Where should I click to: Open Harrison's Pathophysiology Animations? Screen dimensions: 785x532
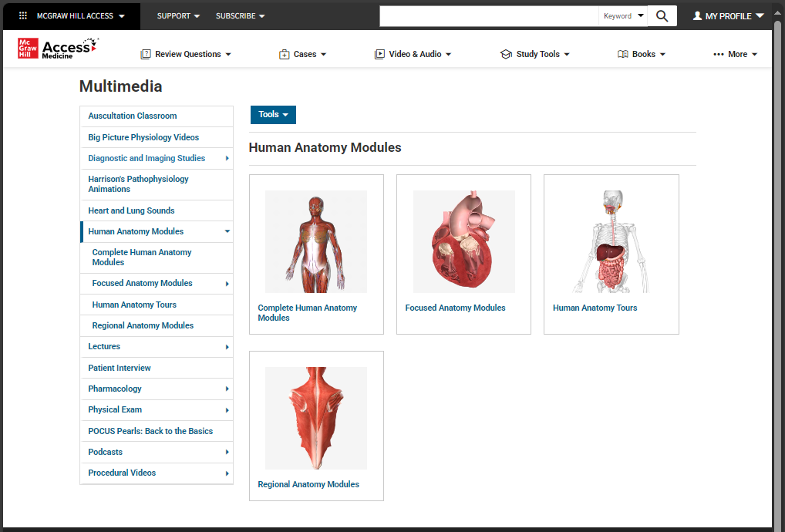coord(138,184)
